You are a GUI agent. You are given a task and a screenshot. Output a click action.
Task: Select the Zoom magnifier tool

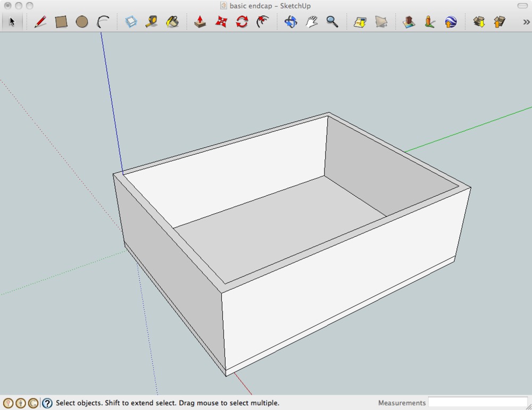(332, 22)
